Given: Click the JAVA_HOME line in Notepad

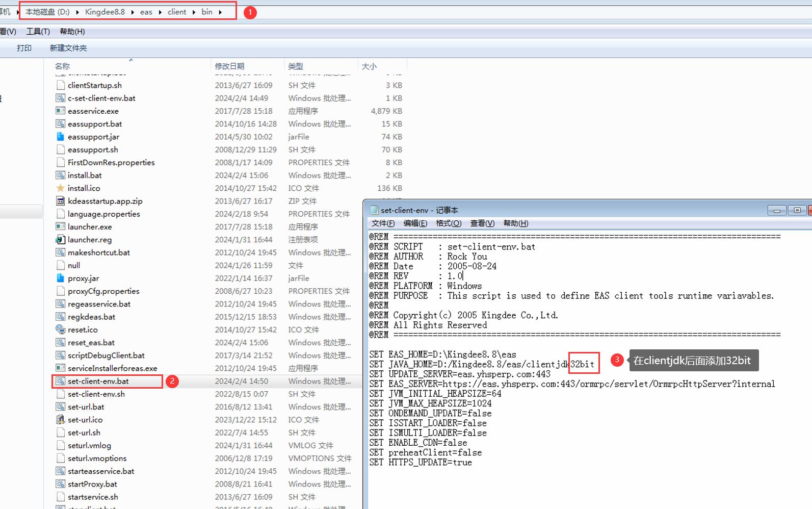Looking at the screenshot, I should (x=482, y=364).
